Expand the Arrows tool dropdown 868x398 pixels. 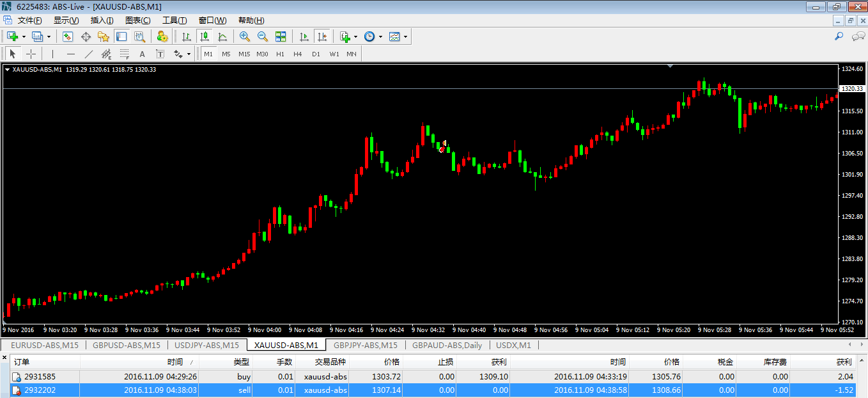pyautogui.click(x=189, y=54)
